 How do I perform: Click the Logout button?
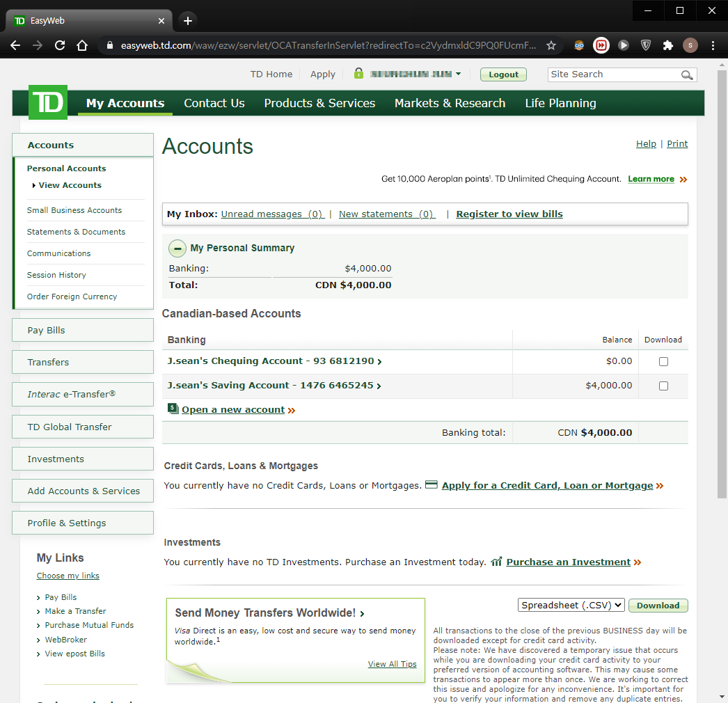point(503,74)
